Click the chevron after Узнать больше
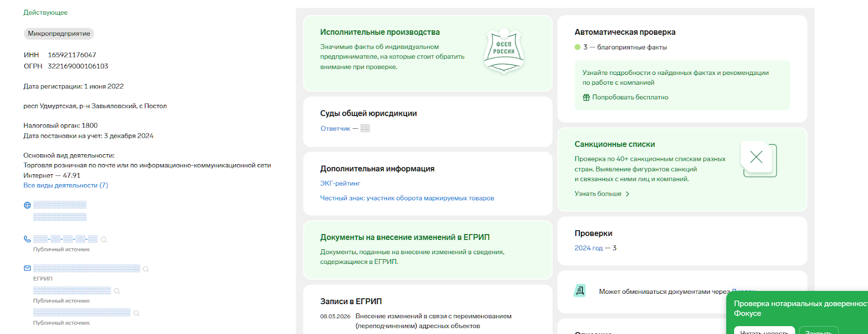868x334 pixels. click(628, 194)
